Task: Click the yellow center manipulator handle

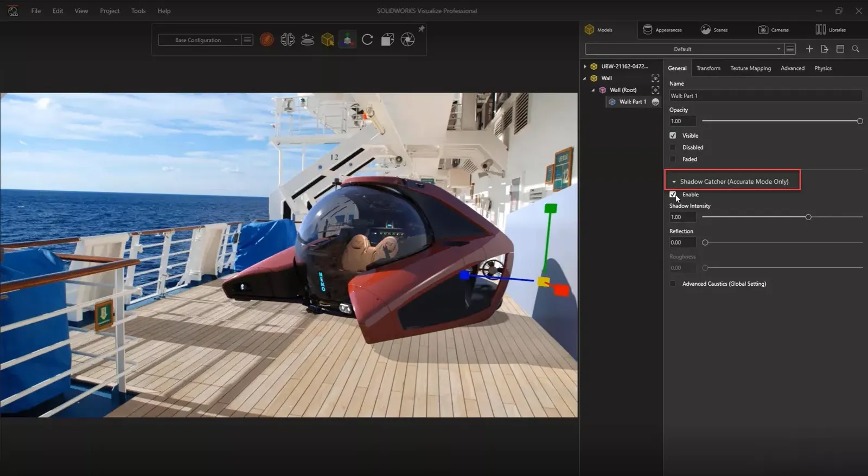Action: tap(544, 282)
